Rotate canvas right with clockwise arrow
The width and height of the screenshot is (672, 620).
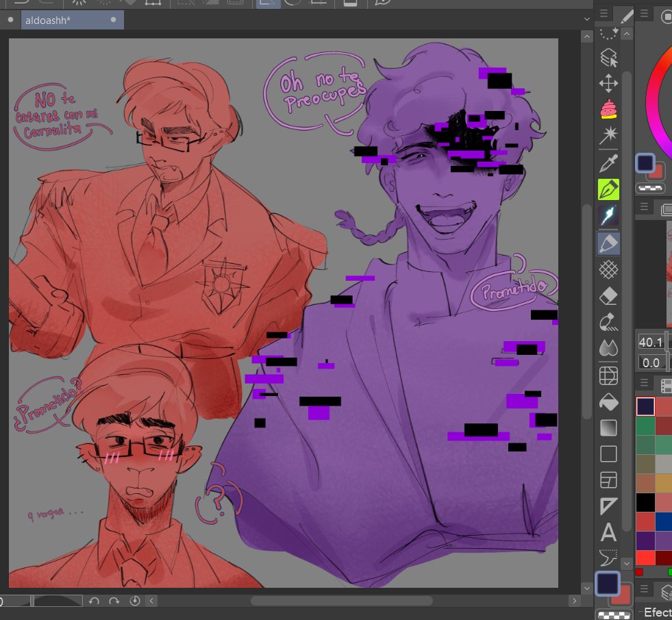114,601
